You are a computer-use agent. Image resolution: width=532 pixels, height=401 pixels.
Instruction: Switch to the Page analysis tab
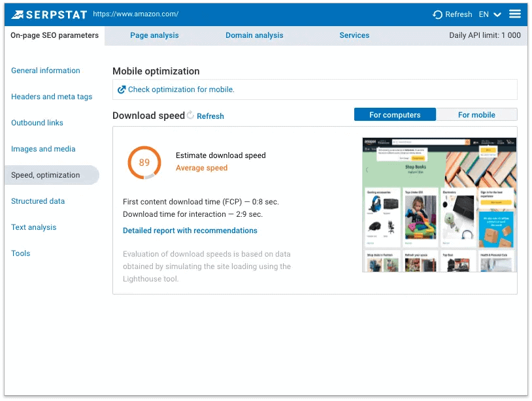coord(154,35)
